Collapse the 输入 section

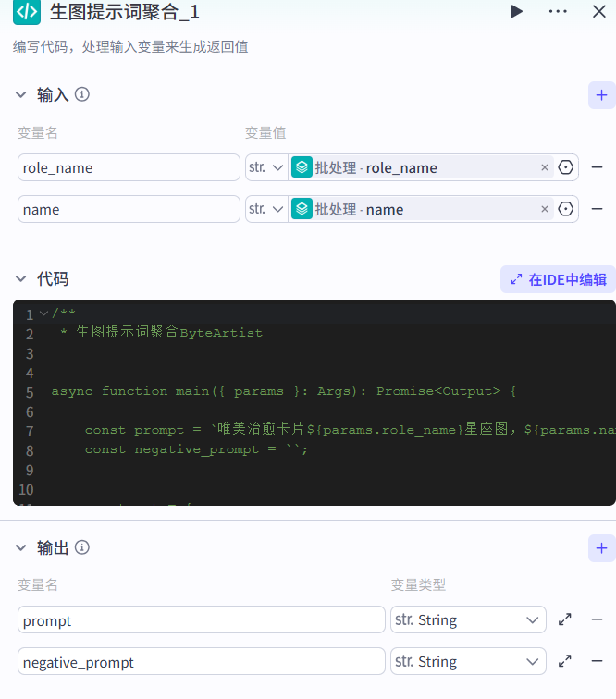click(20, 94)
